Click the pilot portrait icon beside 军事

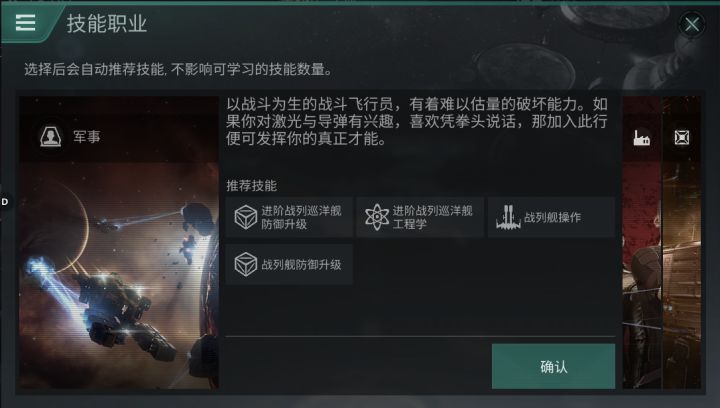click(x=51, y=136)
